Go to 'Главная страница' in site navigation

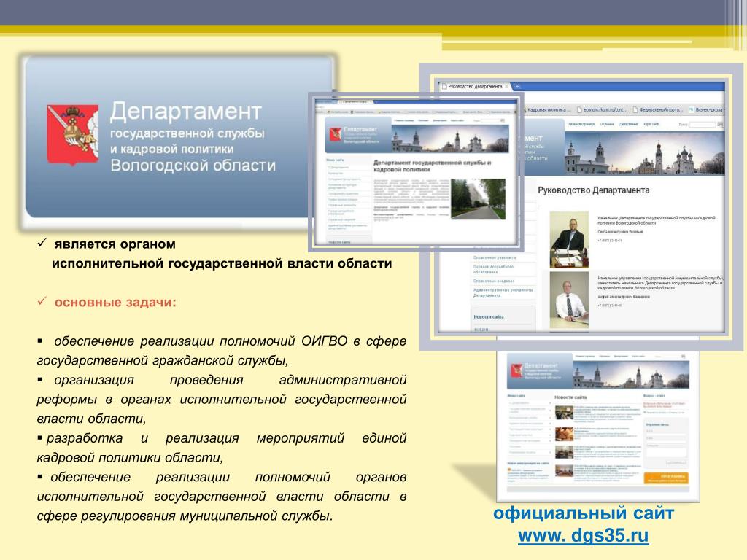[581, 124]
